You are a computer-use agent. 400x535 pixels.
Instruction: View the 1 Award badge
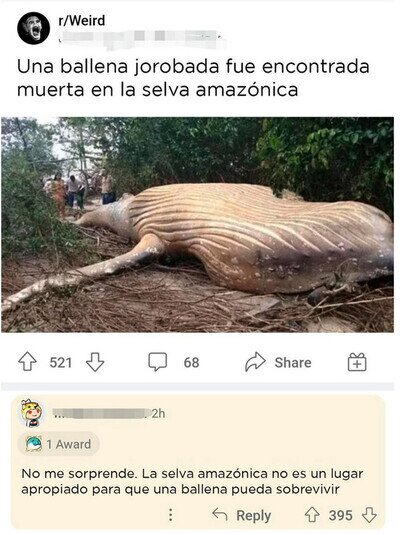click(58, 444)
